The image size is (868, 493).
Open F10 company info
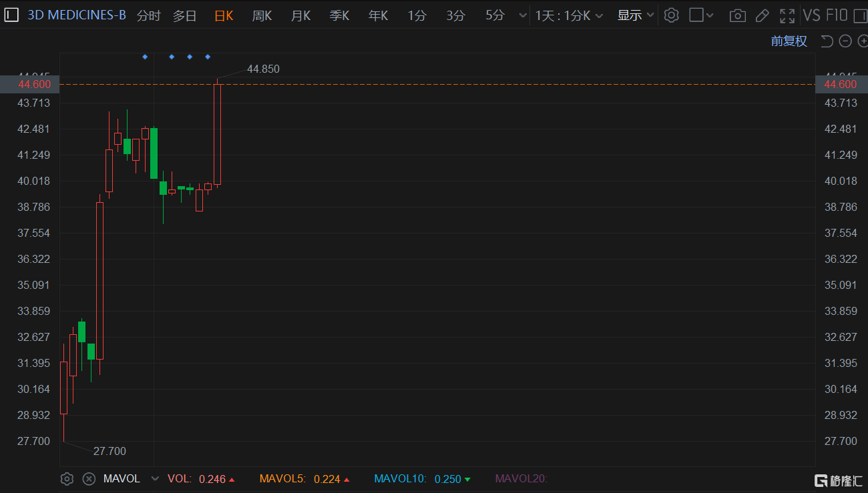tap(837, 15)
